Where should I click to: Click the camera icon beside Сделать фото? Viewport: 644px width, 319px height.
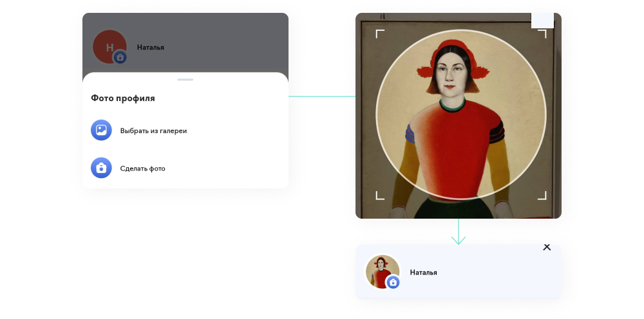101,168
